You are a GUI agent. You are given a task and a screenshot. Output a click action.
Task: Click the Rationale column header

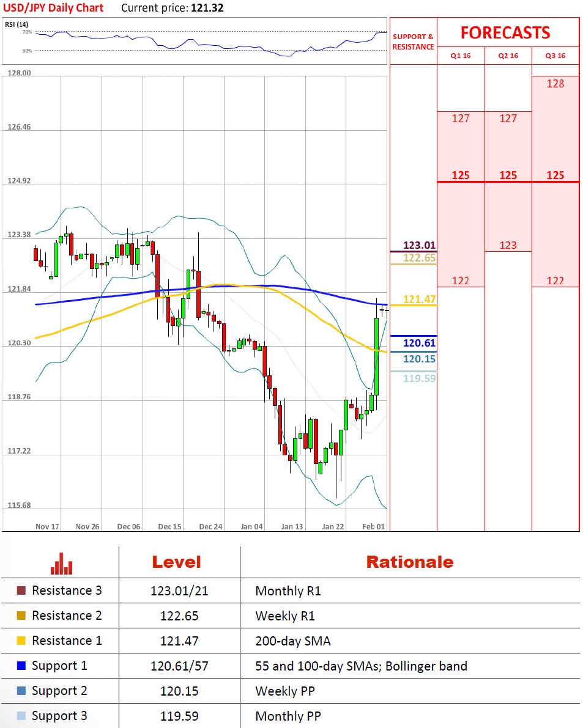click(410, 562)
